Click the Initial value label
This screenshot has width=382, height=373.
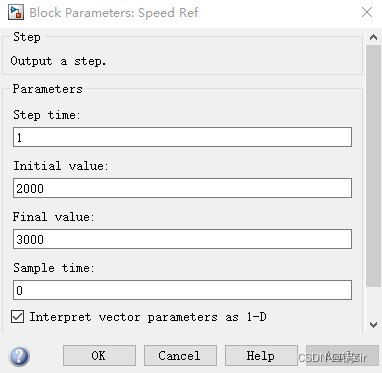pyautogui.click(x=61, y=166)
